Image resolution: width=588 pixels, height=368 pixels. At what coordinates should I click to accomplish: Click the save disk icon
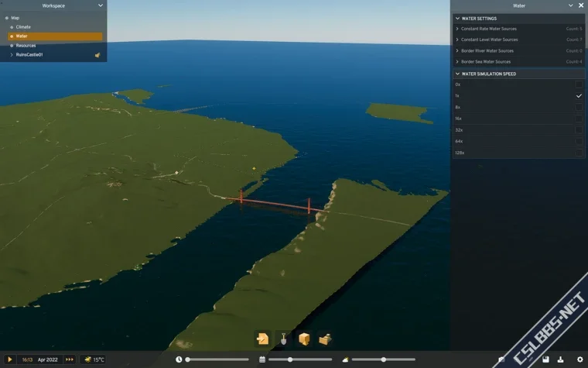546,359
